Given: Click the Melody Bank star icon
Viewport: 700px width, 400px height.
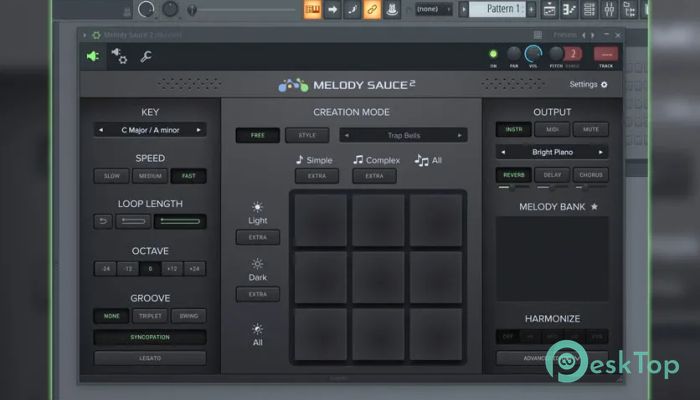Looking at the screenshot, I should [594, 207].
